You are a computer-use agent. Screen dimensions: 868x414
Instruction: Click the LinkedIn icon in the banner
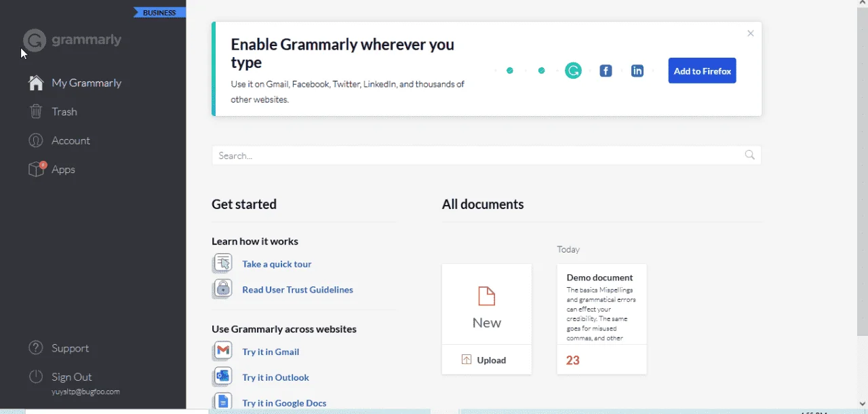click(637, 71)
